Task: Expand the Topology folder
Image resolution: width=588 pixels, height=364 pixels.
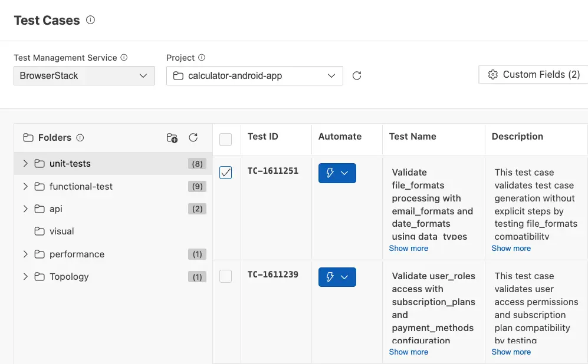Action: [25, 276]
